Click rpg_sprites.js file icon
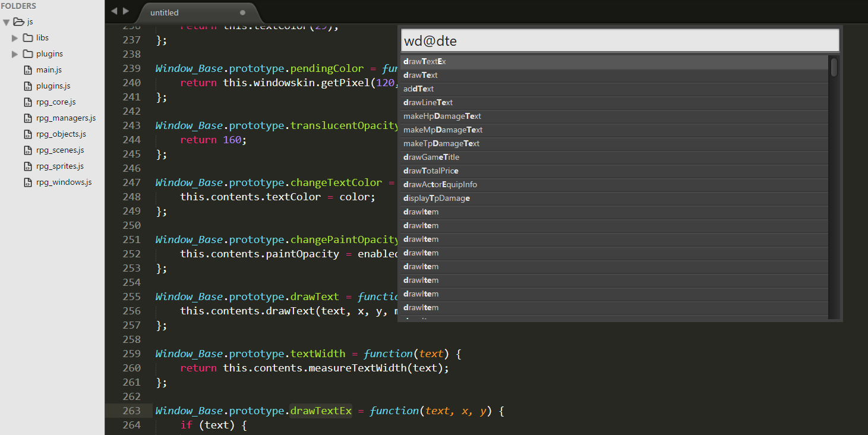The width and height of the screenshot is (868, 435). 28,166
